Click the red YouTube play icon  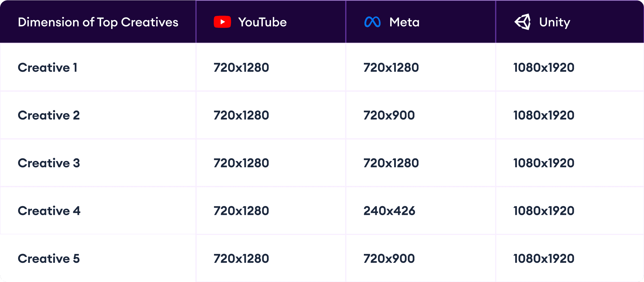pos(222,22)
